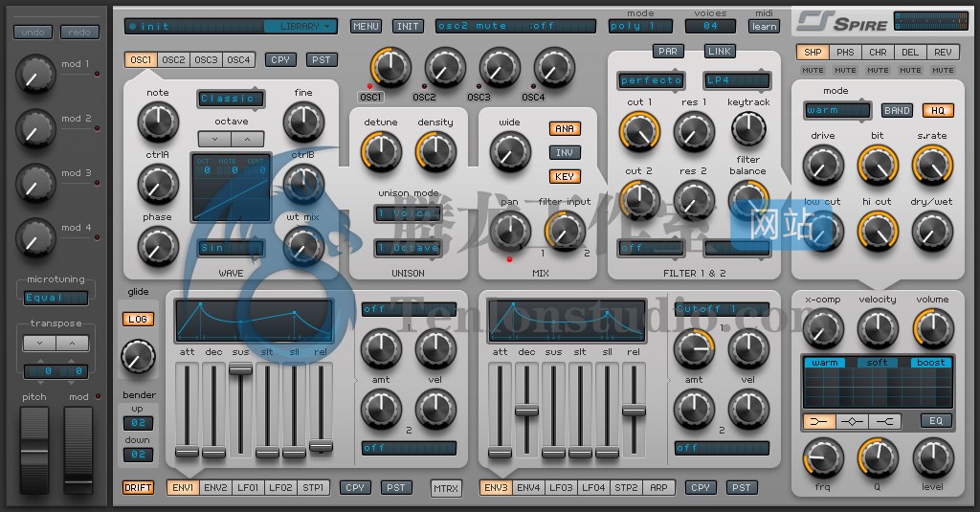Open the warm shaper mode dropdown
Image resolution: width=980 pixels, height=512 pixels.
click(837, 111)
